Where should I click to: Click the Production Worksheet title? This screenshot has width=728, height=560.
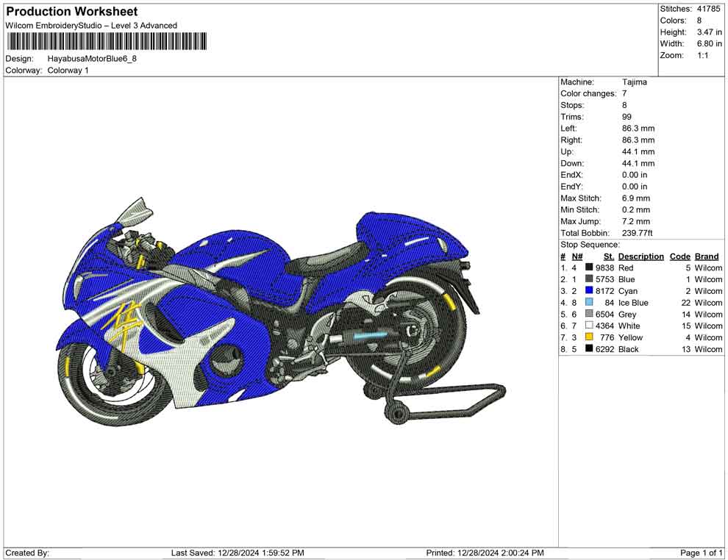tap(71, 11)
